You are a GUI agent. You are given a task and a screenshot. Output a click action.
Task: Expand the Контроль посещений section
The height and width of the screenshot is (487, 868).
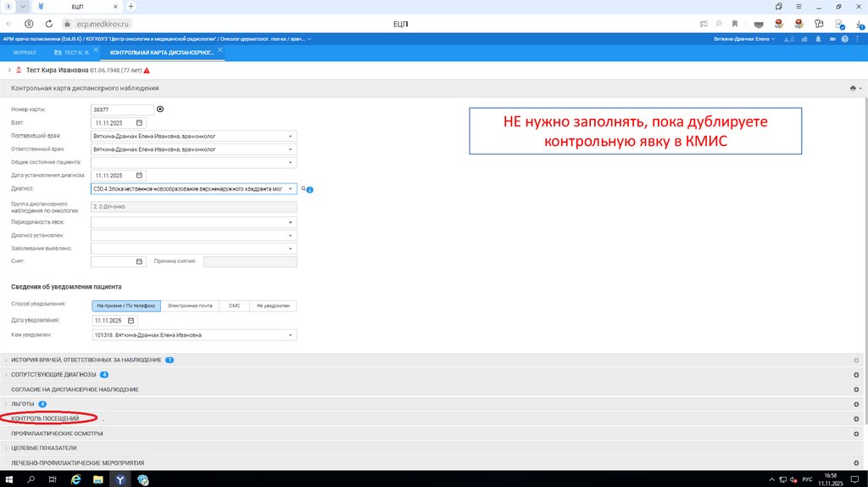point(45,419)
